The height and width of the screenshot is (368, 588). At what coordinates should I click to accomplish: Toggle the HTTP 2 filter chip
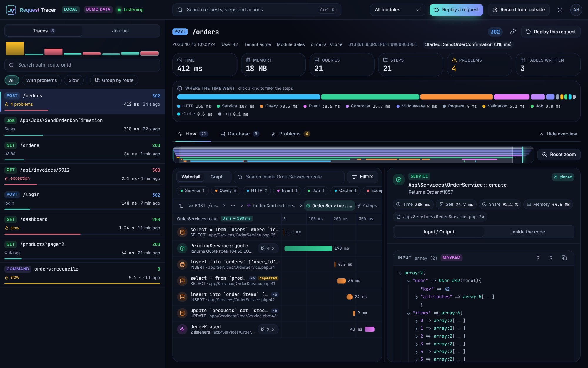[x=257, y=190]
